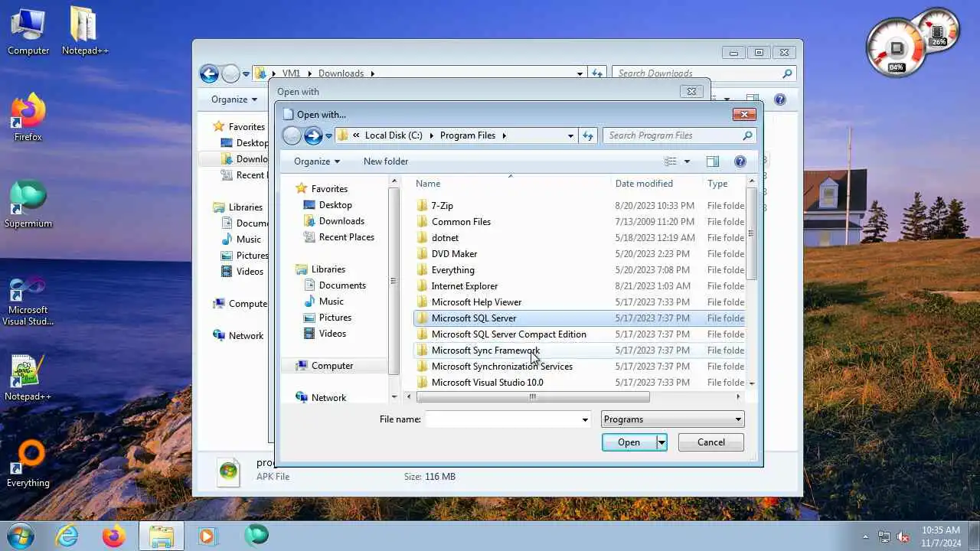
Task: Sort by the Type column header
Action: point(724,184)
